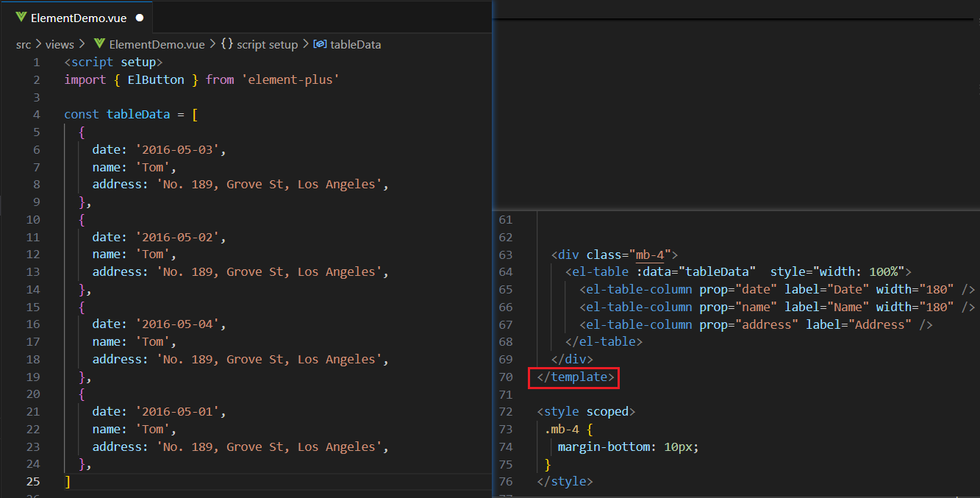Click the date string '2016-05-01'

[x=177, y=412]
